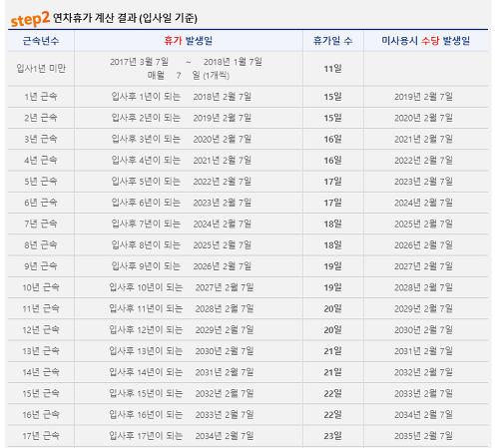
Task: Click the 2020년 2월 7일 allowance date
Action: click(x=423, y=118)
